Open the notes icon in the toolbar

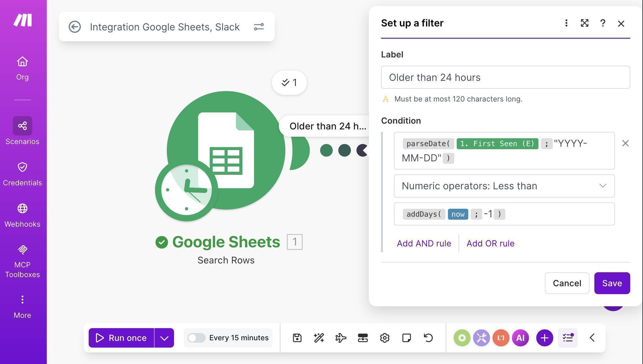(x=406, y=338)
